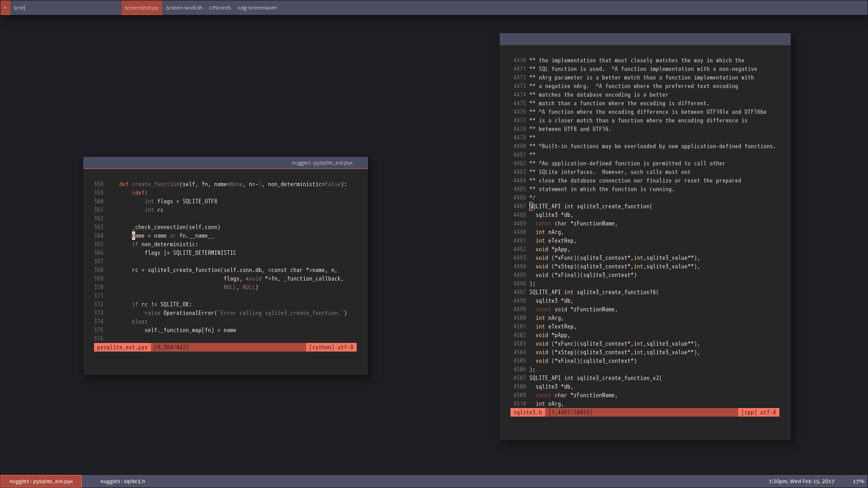Open the cifScreds launcher entry
The width and height of the screenshot is (868, 488).
click(x=220, y=8)
